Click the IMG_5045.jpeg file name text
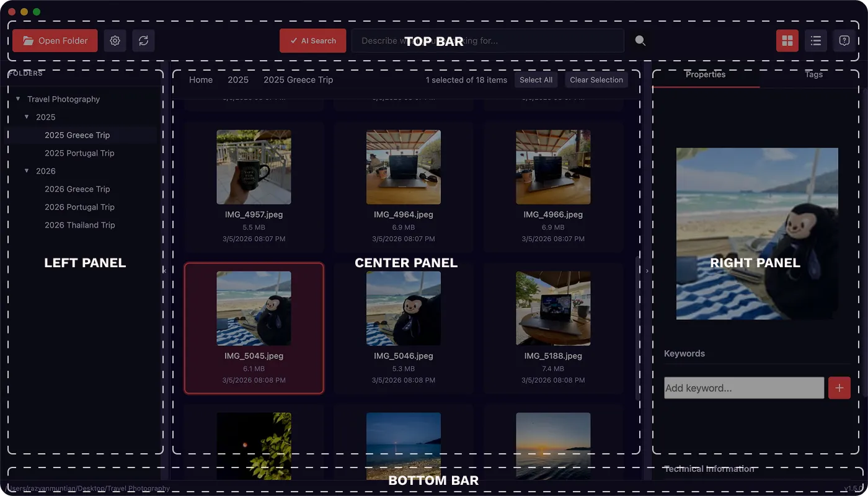Viewport: 868px width, 496px height. click(254, 356)
